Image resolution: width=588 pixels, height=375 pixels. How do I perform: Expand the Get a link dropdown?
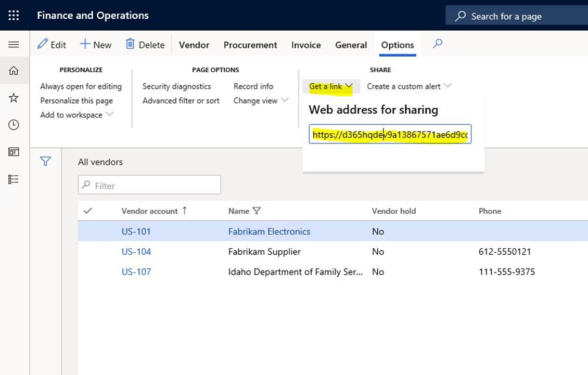(331, 86)
